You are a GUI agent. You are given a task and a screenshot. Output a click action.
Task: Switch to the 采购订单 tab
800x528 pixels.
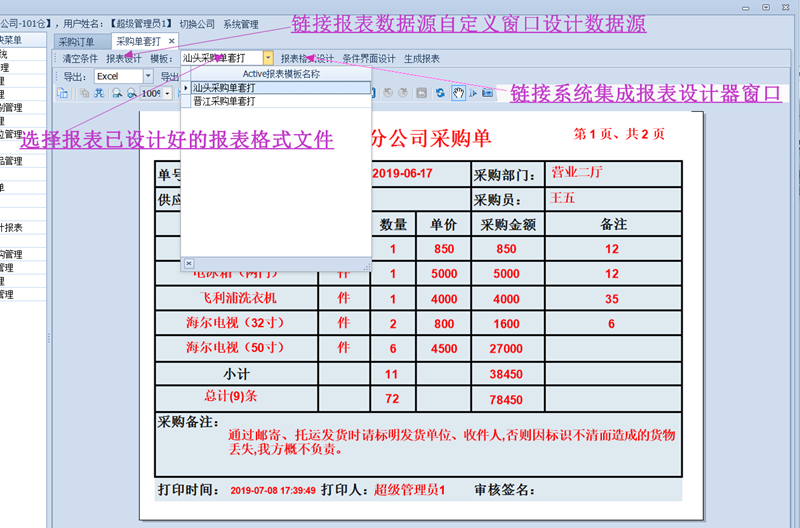pyautogui.click(x=77, y=42)
